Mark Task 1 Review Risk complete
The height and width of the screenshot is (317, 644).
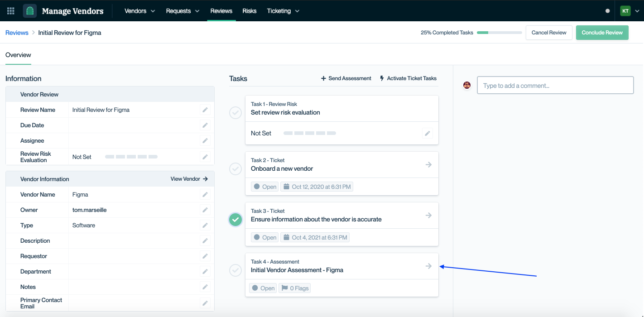(235, 112)
